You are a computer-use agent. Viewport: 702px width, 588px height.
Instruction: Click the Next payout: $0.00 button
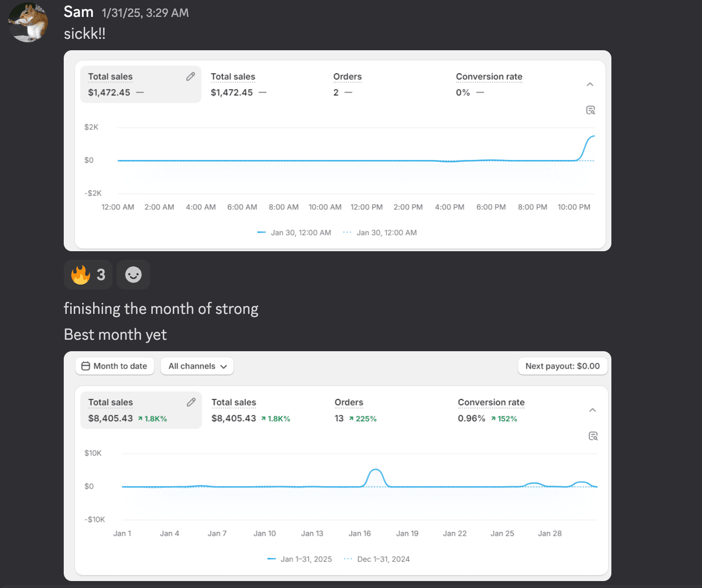[x=563, y=366]
